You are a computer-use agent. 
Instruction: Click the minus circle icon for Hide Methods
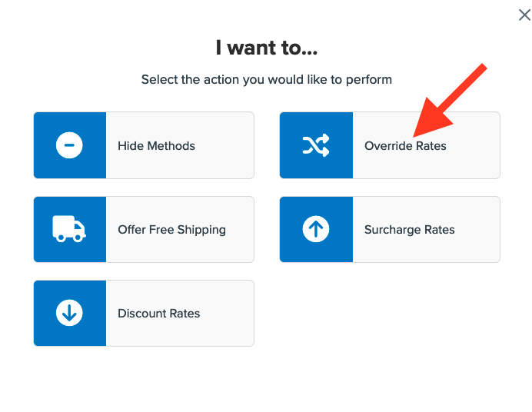70,145
